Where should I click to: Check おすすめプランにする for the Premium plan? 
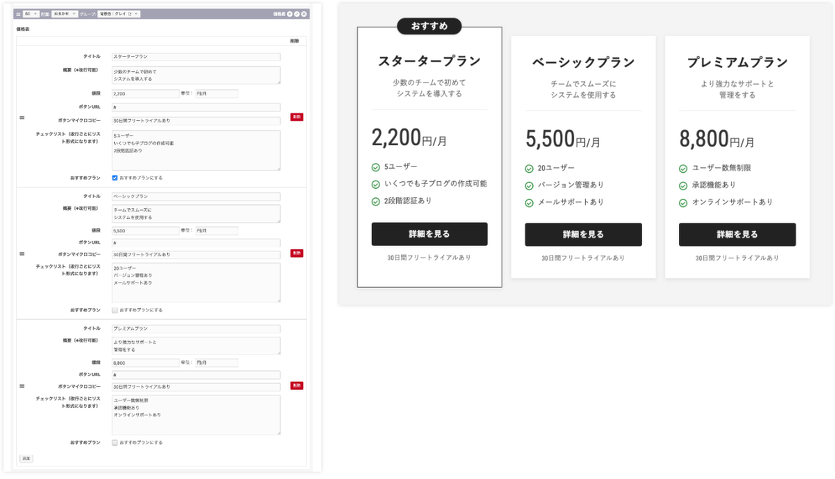(115, 442)
